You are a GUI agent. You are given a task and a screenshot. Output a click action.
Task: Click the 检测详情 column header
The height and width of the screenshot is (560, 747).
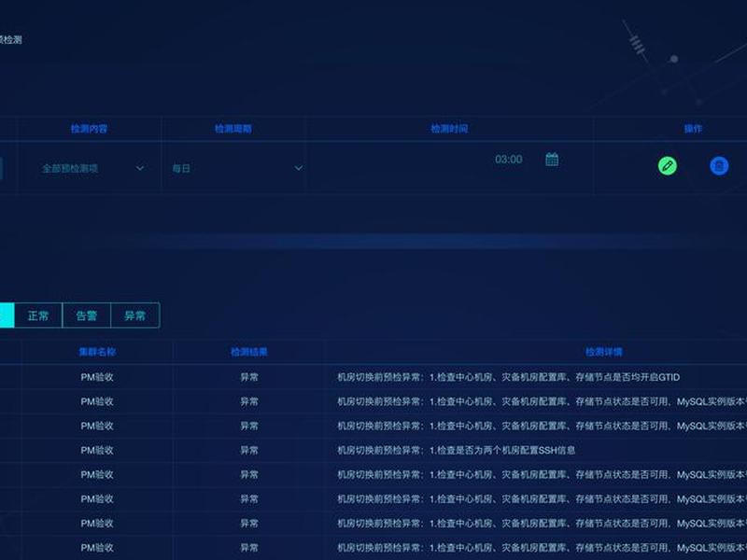coord(603,352)
